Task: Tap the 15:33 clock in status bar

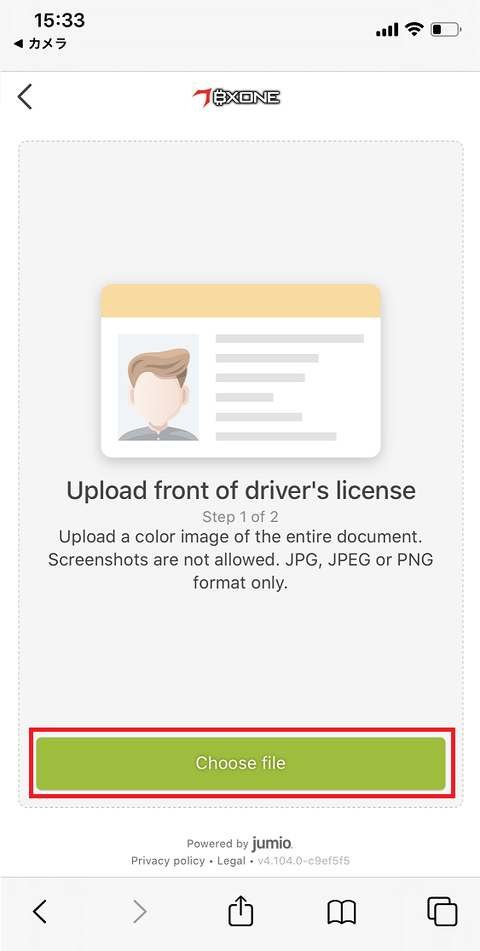Action: click(59, 21)
